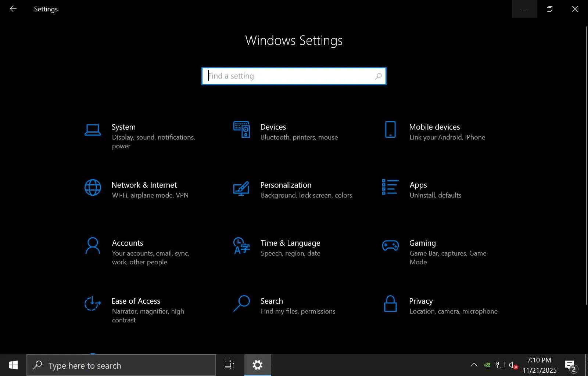
Task: Open Gaming via the controller icon
Action: pyautogui.click(x=390, y=245)
